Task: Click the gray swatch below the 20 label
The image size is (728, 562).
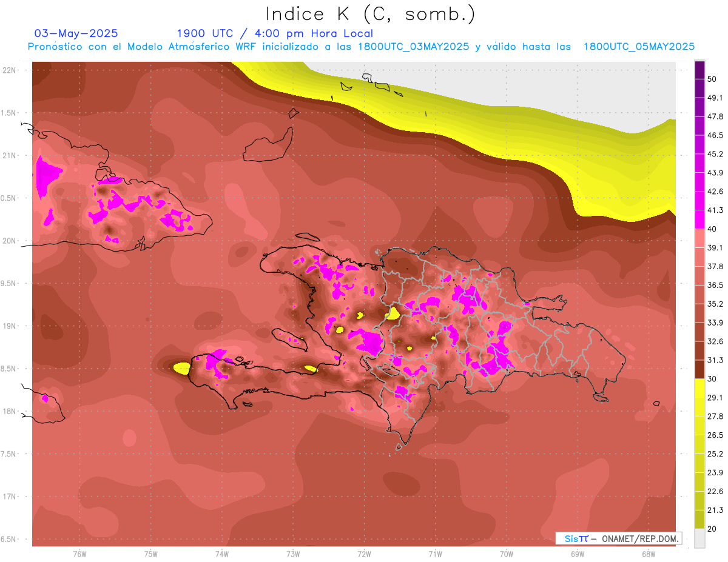Action: click(x=699, y=538)
